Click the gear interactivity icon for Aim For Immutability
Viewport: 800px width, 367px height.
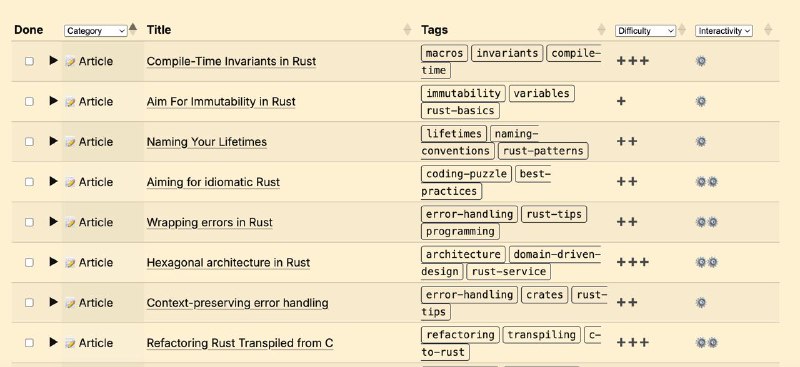point(701,101)
